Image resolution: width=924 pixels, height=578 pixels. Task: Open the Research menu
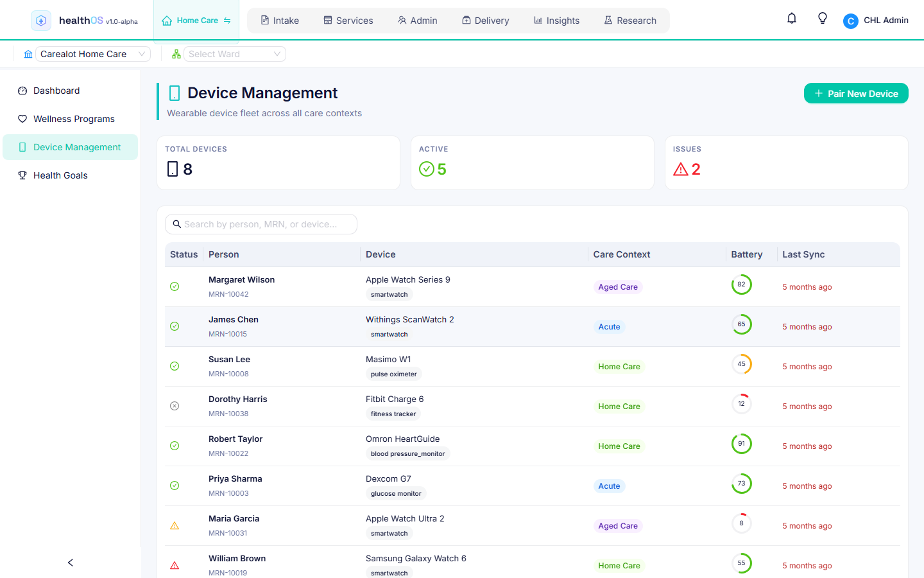630,21
